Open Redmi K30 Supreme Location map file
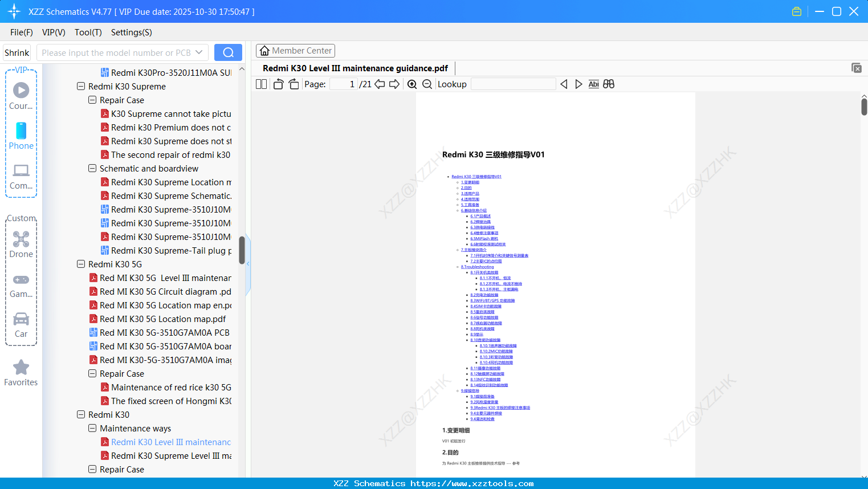The width and height of the screenshot is (868, 489). (x=166, y=182)
